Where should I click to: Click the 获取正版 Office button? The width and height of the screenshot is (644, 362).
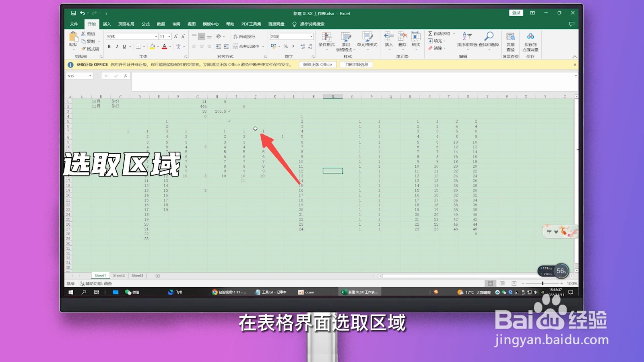click(x=317, y=64)
